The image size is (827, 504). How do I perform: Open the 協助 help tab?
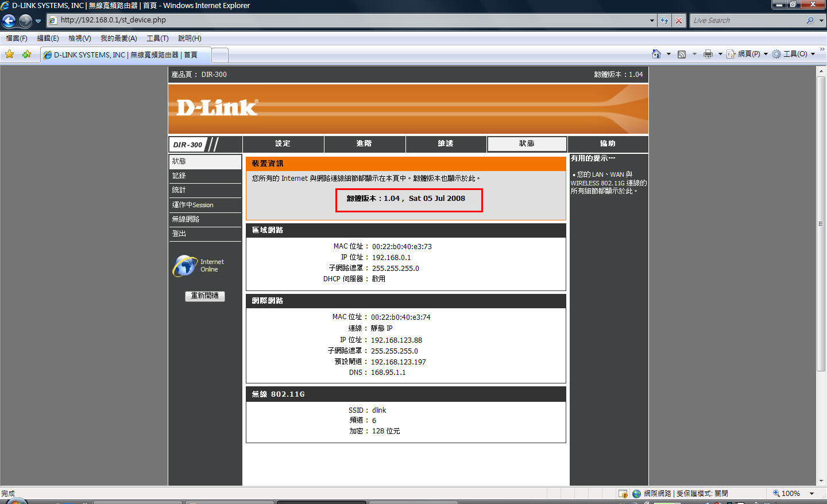coord(608,144)
